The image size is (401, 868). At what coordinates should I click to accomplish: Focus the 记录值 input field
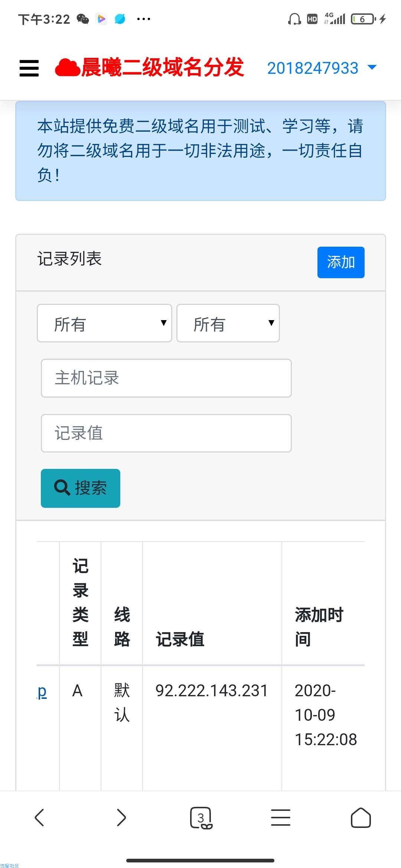pyautogui.click(x=166, y=433)
